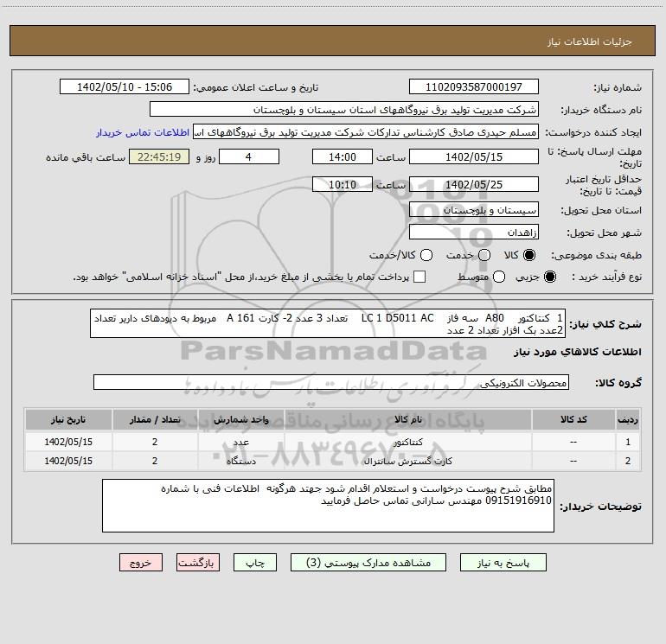The width and height of the screenshot is (666, 644).
Task: Click the خروج exit button
Action: point(141,563)
